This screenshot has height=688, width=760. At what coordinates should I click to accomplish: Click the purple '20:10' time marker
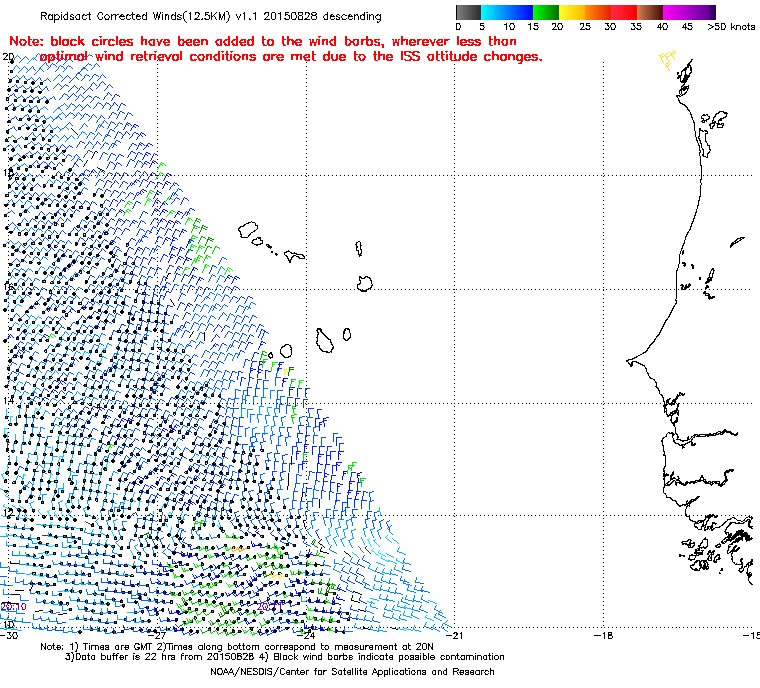point(14,607)
